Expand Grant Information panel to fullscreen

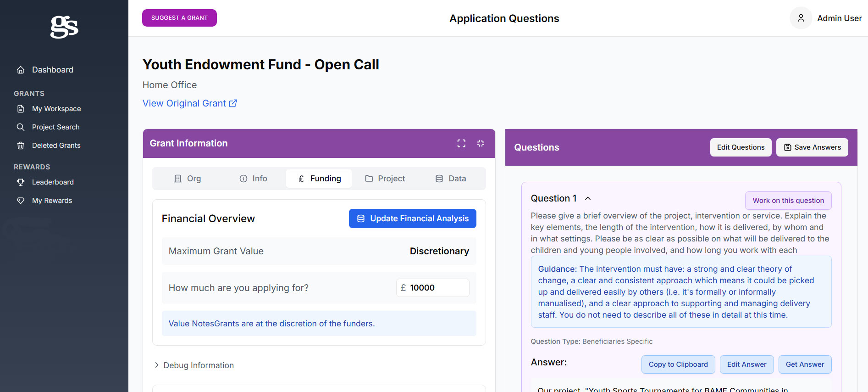pos(461,143)
